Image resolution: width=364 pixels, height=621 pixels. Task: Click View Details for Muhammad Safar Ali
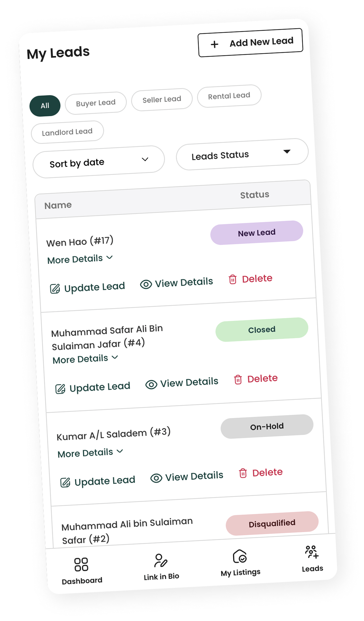(182, 383)
